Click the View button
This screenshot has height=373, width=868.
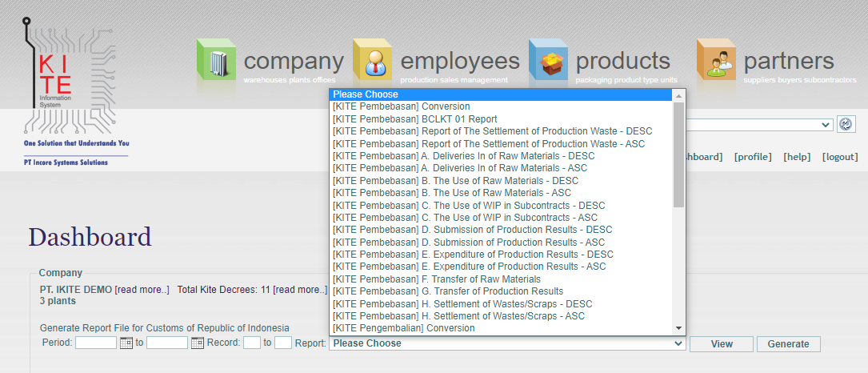pos(722,343)
